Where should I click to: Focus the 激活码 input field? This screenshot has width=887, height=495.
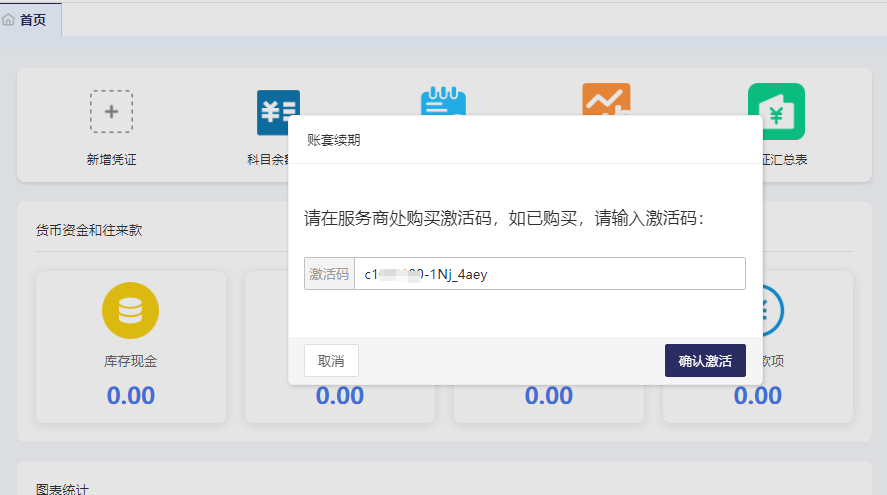coord(549,274)
